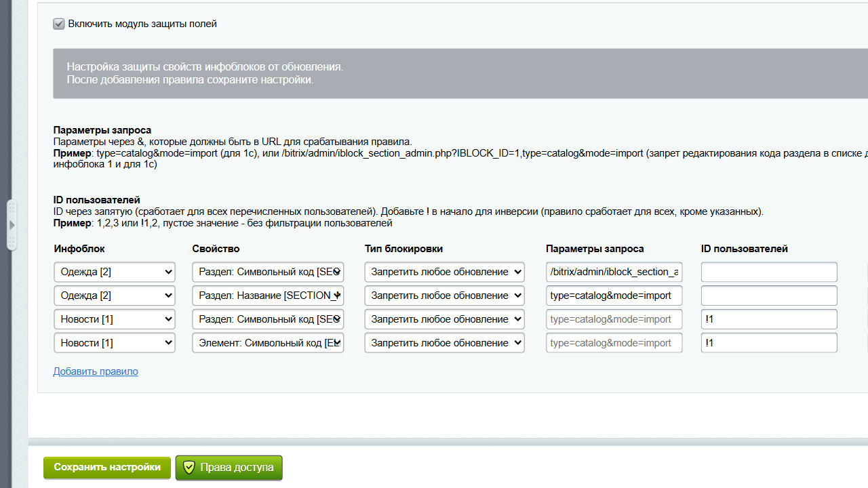Open first row Тип блокировки dropdown

point(444,272)
